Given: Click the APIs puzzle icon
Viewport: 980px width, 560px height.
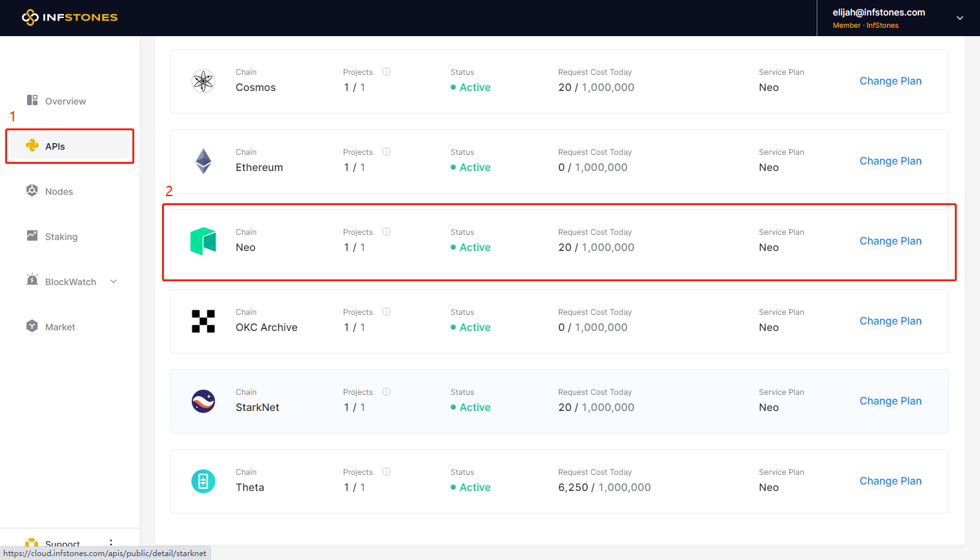Looking at the screenshot, I should pyautogui.click(x=32, y=145).
